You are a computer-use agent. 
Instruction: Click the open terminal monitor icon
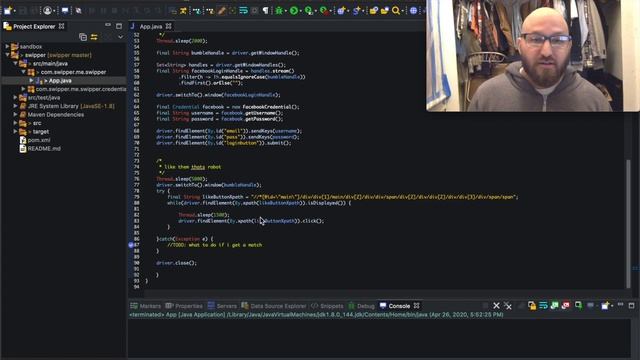(x=65, y=11)
